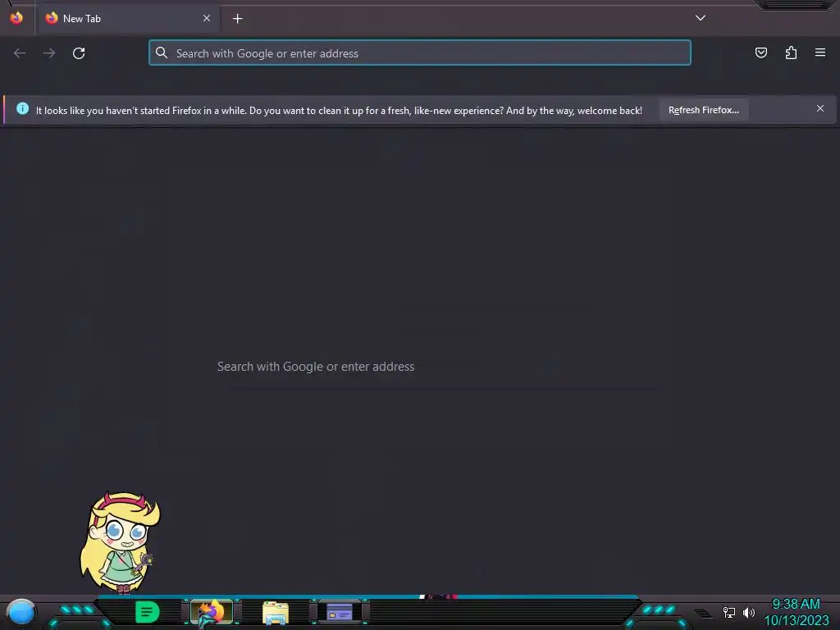Click the Refresh Firefox... button
Screen dimensions: 840x630
[703, 110]
